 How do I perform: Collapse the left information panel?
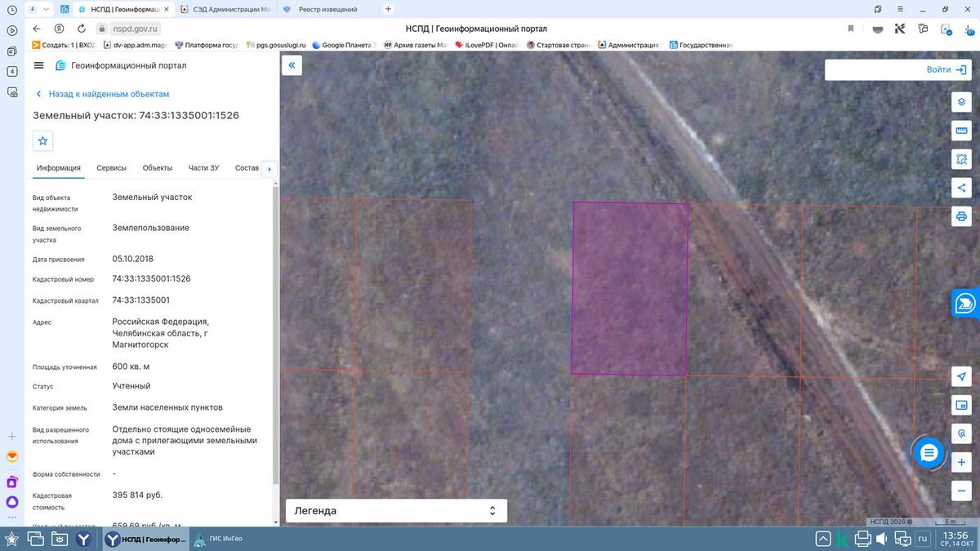click(292, 65)
